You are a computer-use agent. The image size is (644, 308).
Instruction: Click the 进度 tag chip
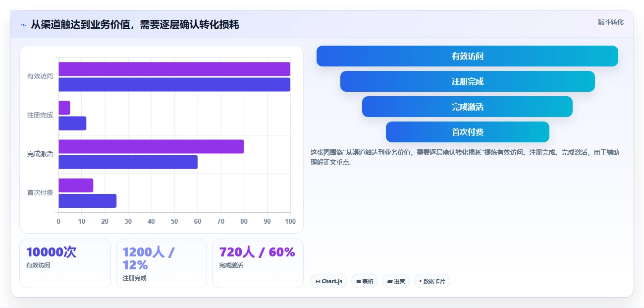point(396,281)
